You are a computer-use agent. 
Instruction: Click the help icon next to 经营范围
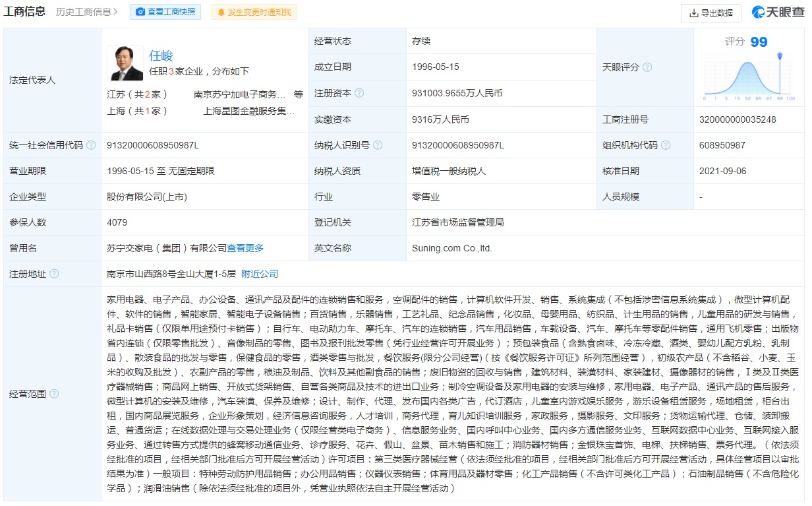(x=54, y=394)
